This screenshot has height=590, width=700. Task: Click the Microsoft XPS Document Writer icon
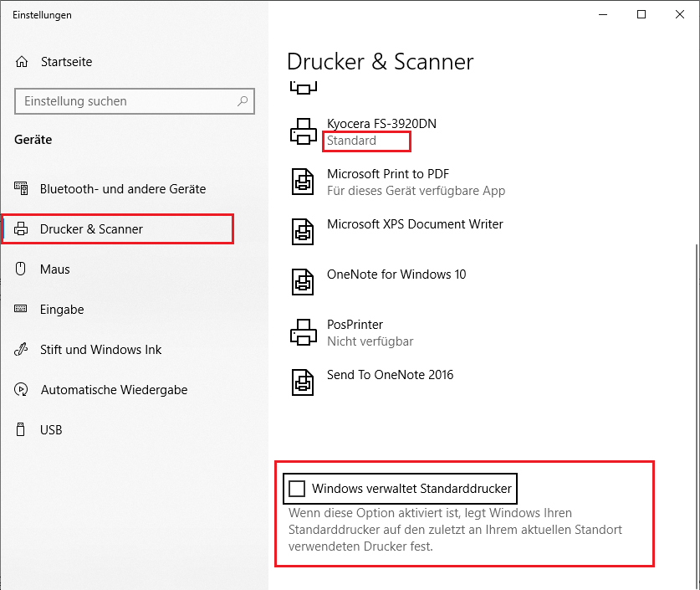[303, 232]
